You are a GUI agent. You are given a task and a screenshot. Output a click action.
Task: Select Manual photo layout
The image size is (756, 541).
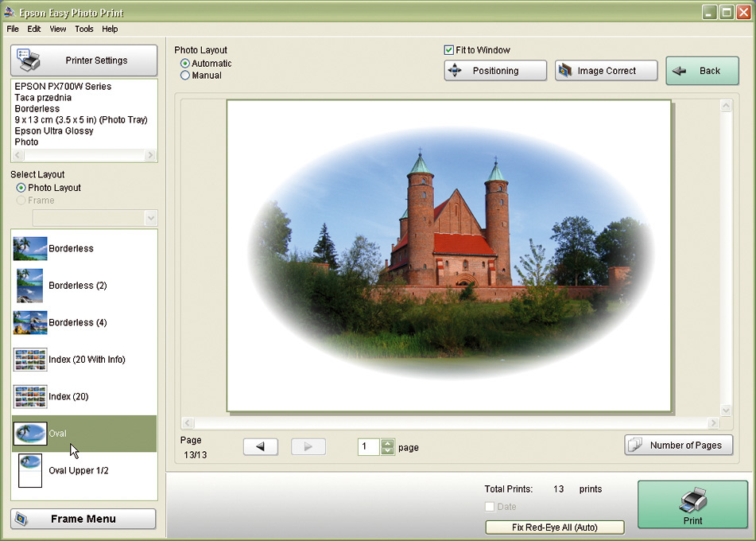click(185, 76)
